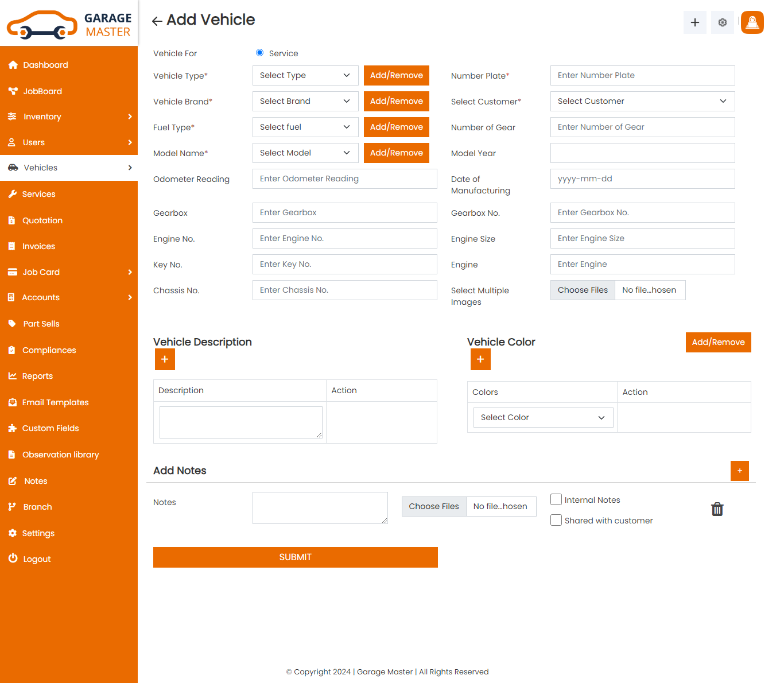Click Add/Remove next to Vehicle Brand

(x=396, y=101)
